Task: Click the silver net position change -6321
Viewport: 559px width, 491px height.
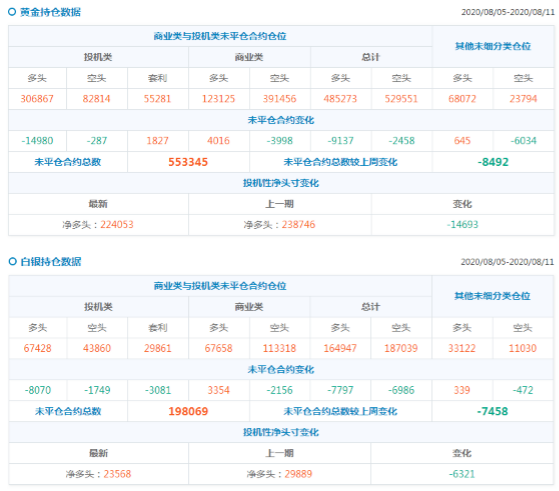Action: 462,474
